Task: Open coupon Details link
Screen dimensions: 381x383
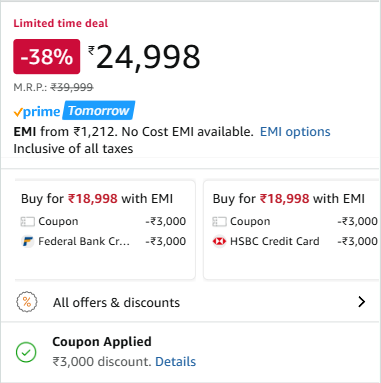Action: [175, 362]
